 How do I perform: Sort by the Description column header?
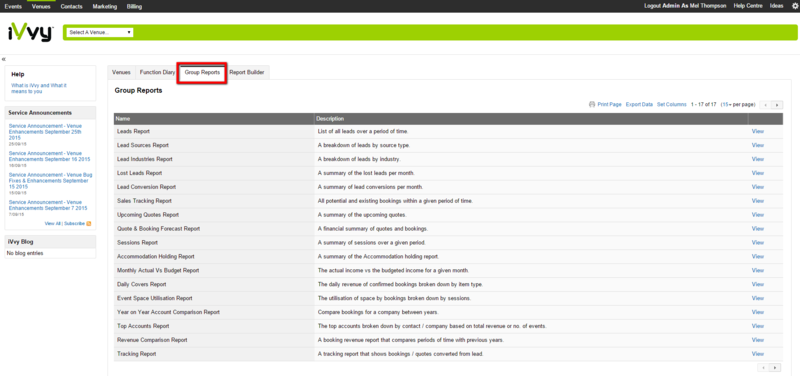tap(531, 119)
